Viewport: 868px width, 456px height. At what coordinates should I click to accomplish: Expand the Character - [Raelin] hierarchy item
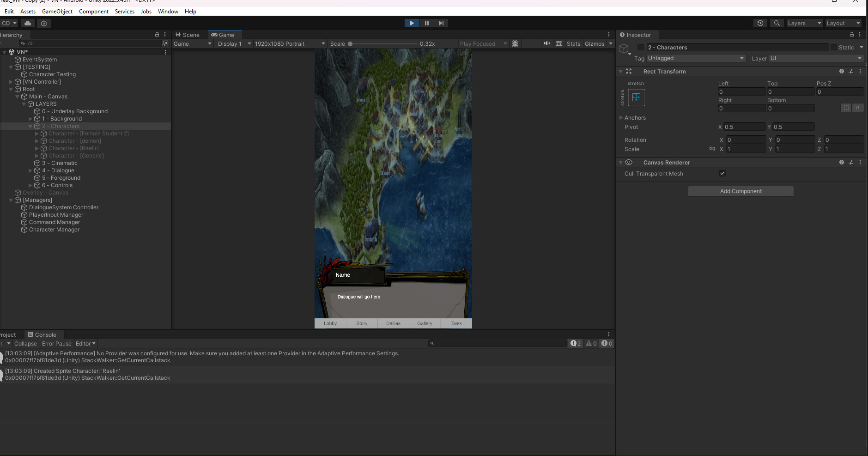(36, 148)
